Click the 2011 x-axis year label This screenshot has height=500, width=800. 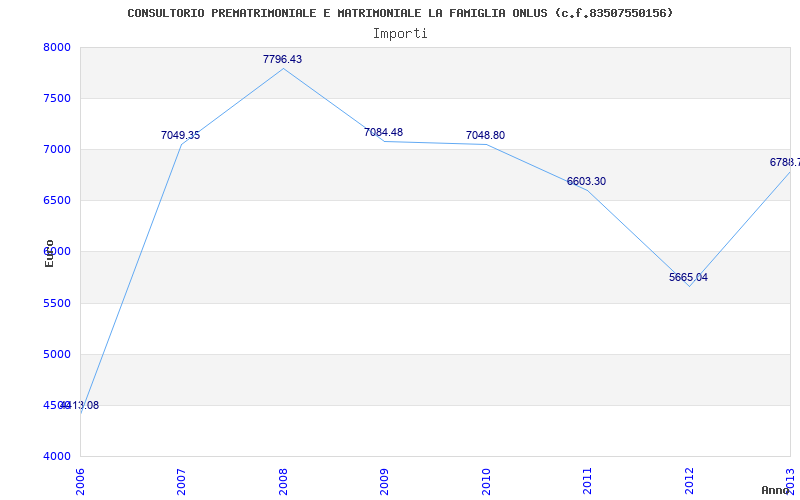[587, 481]
